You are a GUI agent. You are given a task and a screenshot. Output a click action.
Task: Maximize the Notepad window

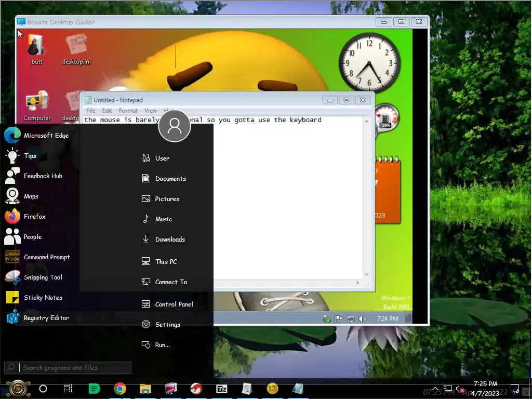pyautogui.click(x=347, y=100)
